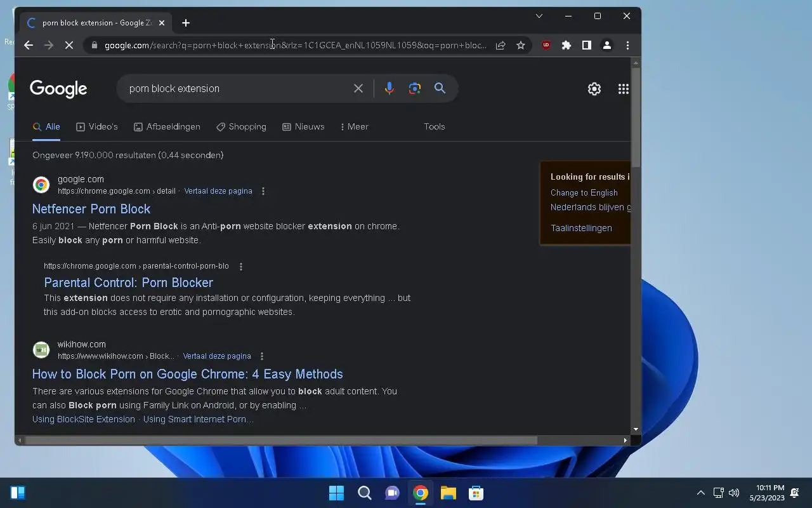This screenshot has width=812, height=508.
Task: Open the volume speaker tray icon
Action: tap(734, 493)
